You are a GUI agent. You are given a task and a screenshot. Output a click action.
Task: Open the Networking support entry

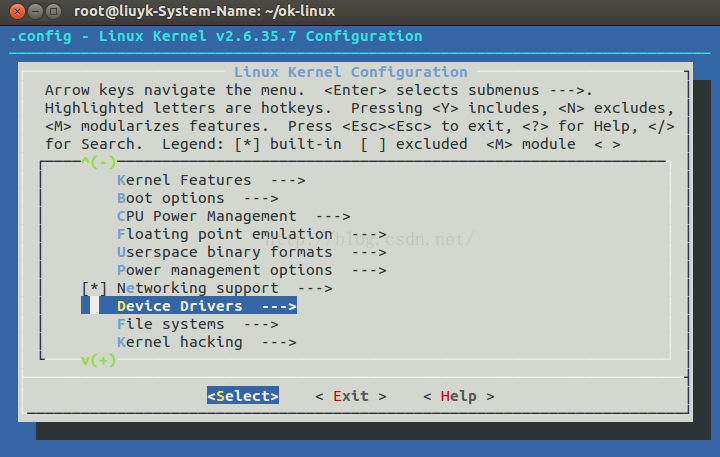tap(225, 288)
